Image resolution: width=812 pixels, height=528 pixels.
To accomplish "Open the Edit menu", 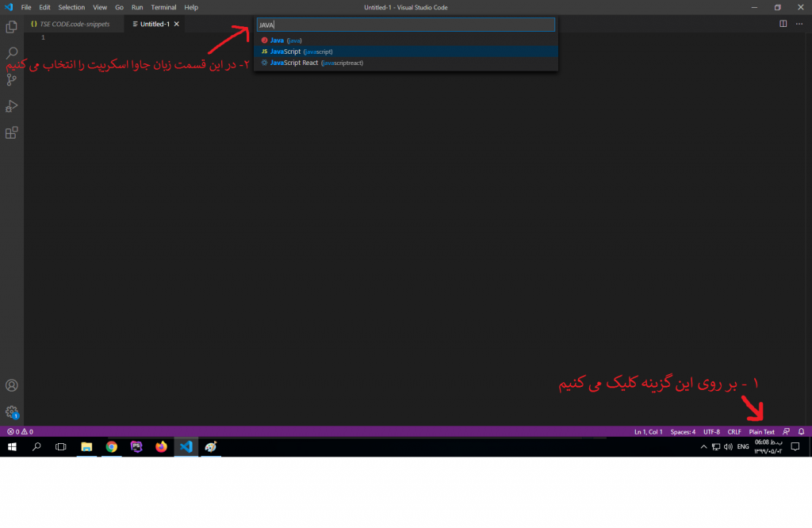I will 44,7.
